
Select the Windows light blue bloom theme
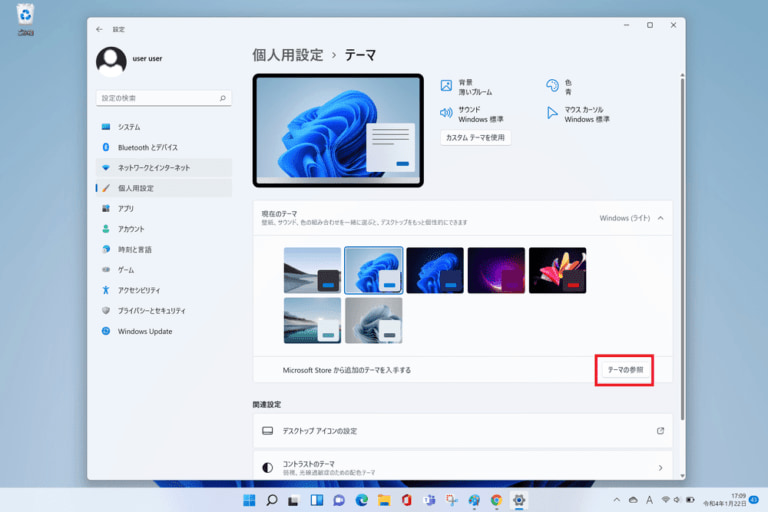coord(374,270)
